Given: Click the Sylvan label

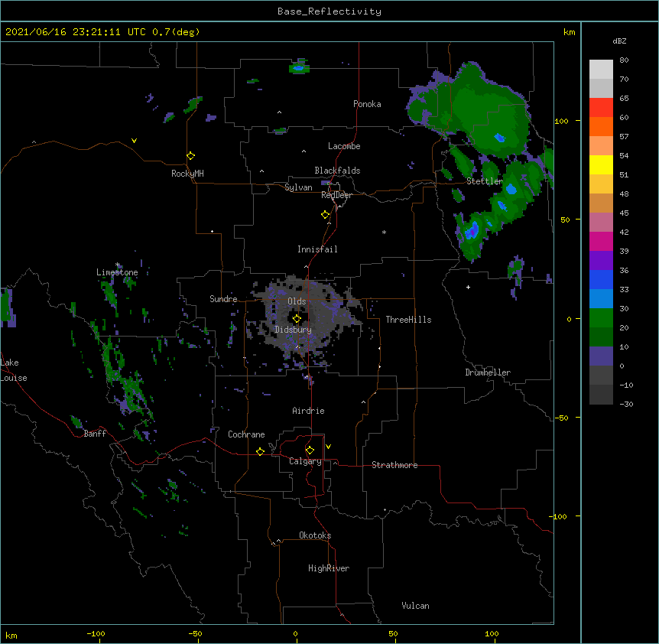Looking at the screenshot, I should tap(298, 187).
